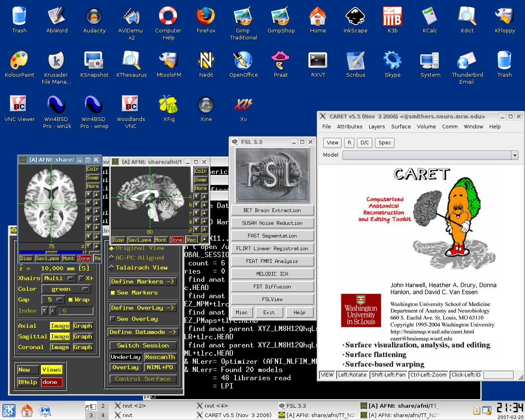Open the Gap value dropdown

54,299
